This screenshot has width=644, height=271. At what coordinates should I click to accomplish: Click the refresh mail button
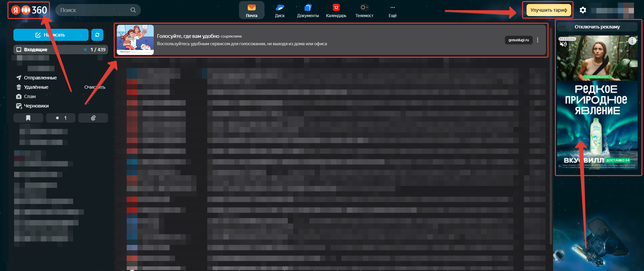point(97,35)
